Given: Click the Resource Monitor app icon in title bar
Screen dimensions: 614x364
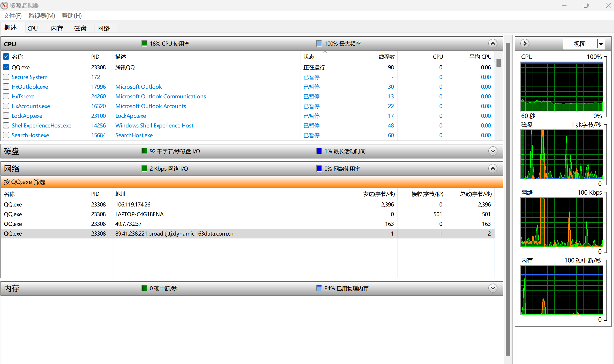Looking at the screenshot, I should tap(4, 5).
